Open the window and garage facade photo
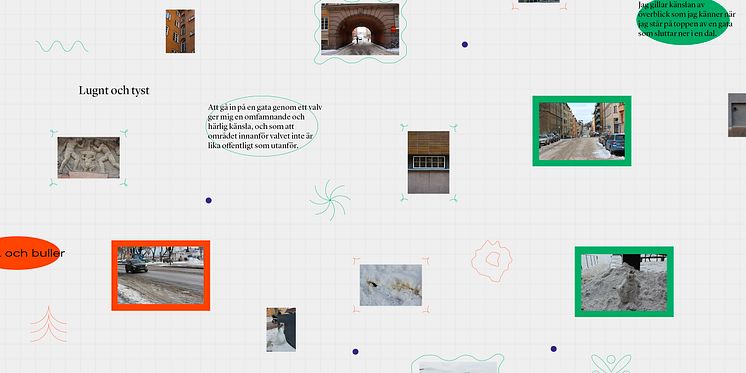 [x=428, y=162]
